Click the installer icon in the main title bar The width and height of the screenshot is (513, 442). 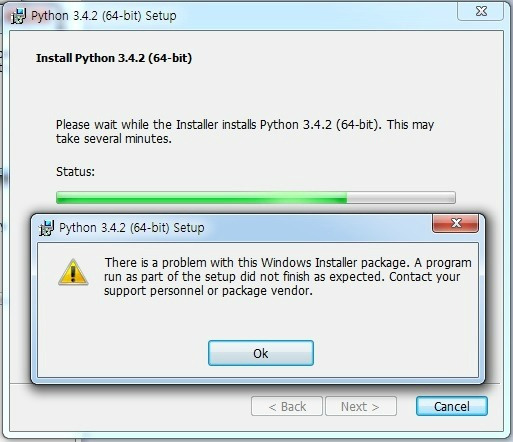(x=19, y=16)
